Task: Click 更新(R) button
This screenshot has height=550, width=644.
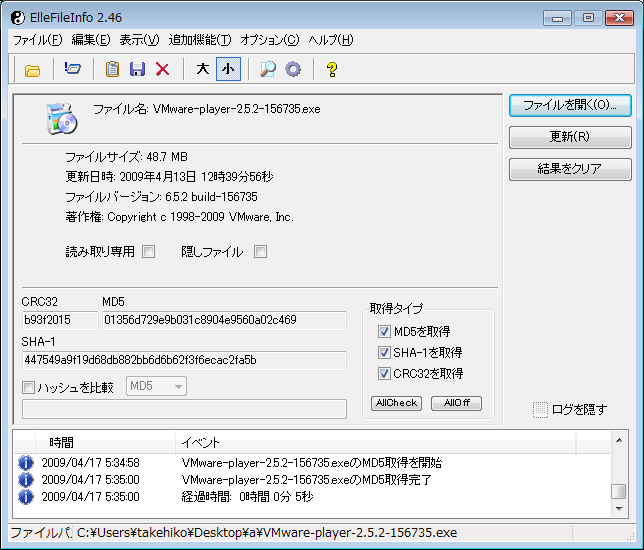Action: [570, 137]
